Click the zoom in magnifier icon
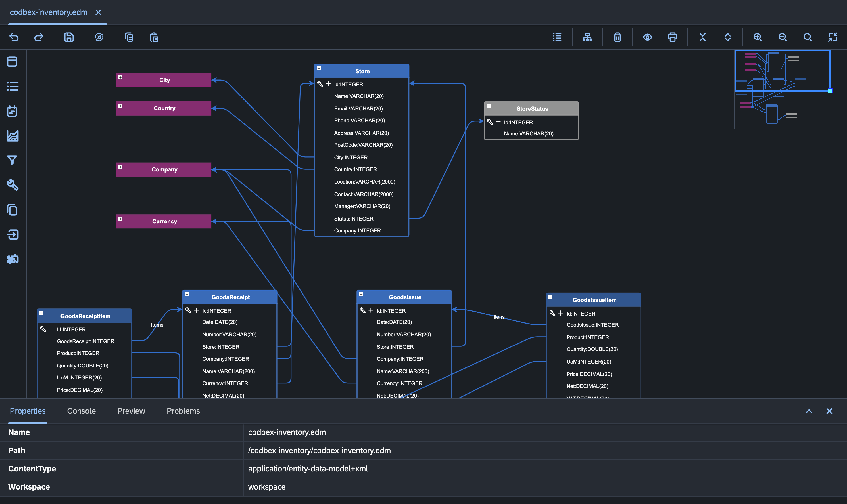Viewport: 847px width, 504px height. coord(758,37)
